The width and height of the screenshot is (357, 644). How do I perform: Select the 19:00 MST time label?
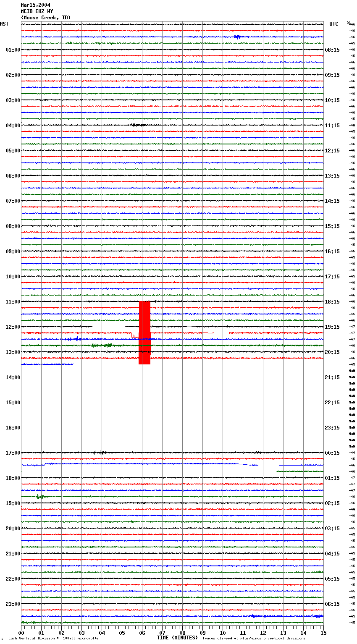[x=13, y=503]
